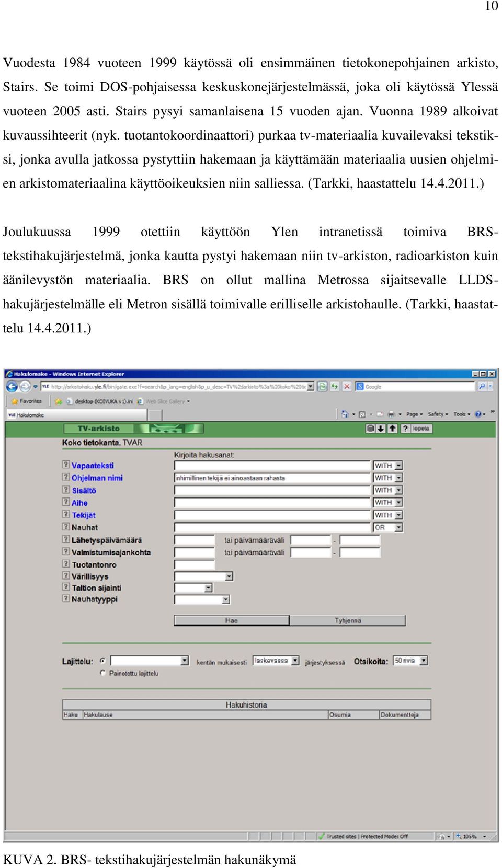
Task: Open help icon next to Tuotantonro
Action: (x=66, y=564)
